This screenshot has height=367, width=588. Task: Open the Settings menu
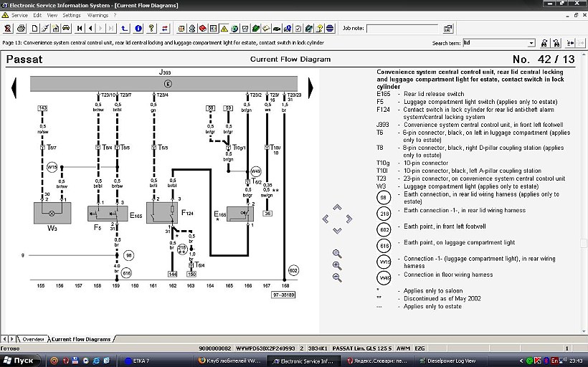click(72, 15)
